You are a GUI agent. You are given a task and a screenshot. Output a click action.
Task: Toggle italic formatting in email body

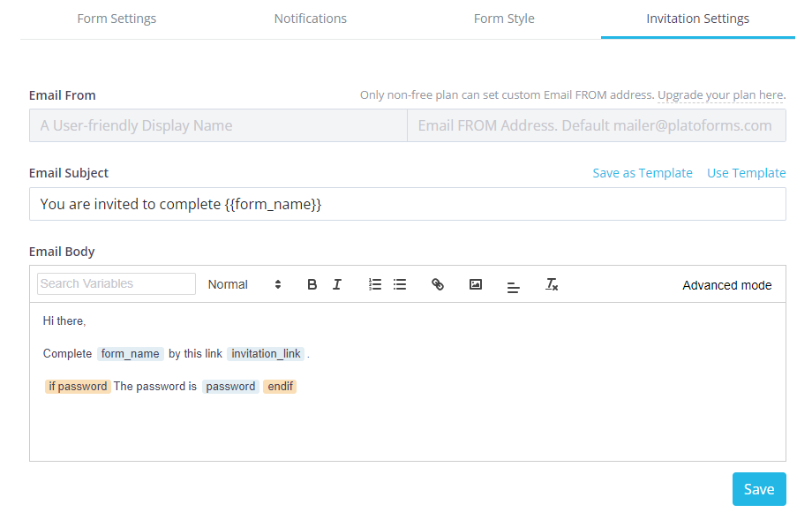point(336,284)
